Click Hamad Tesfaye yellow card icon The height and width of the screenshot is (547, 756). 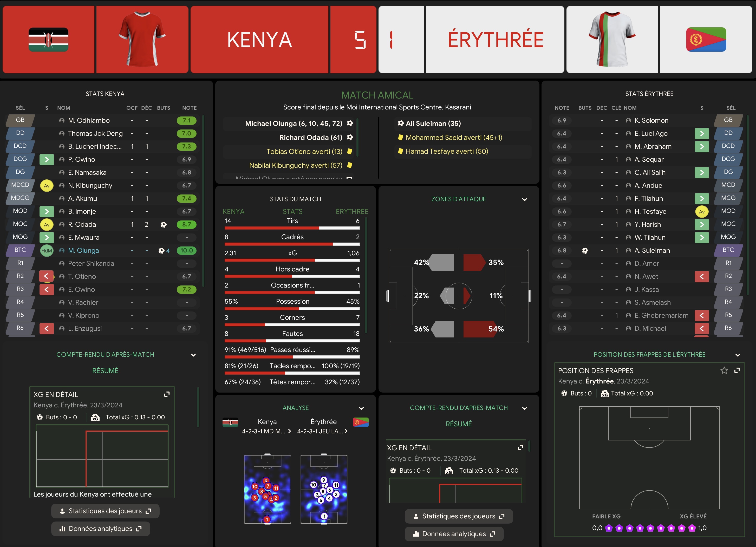click(x=400, y=151)
